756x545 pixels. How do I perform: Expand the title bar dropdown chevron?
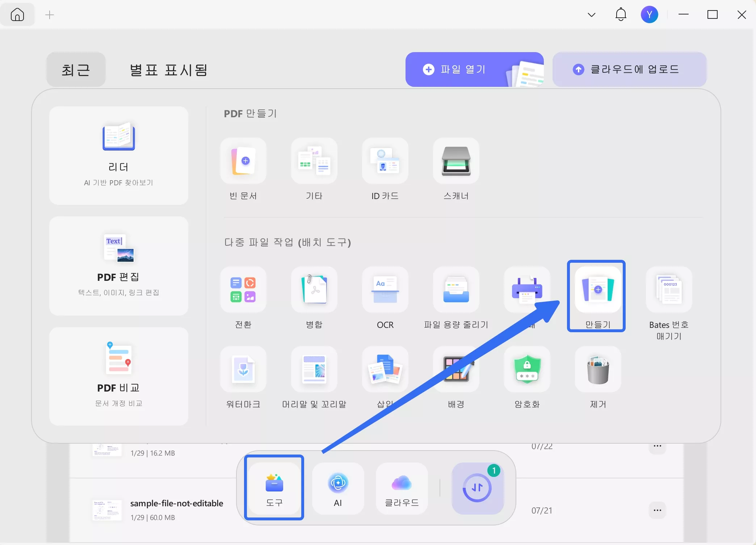point(592,15)
